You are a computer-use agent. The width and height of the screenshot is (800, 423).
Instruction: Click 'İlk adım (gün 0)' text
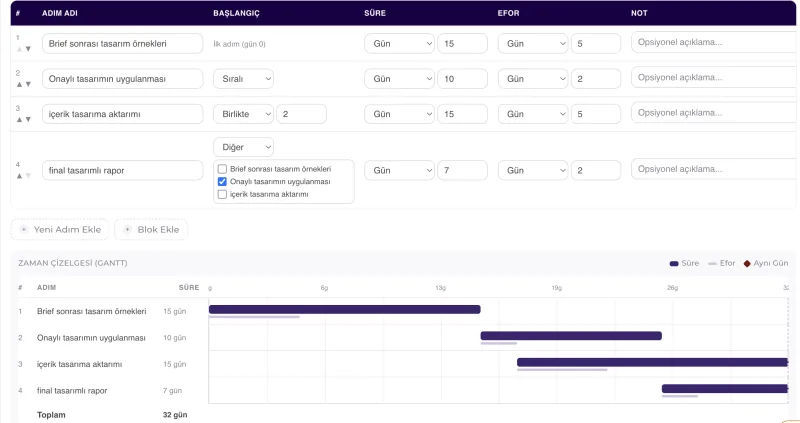(x=239, y=44)
